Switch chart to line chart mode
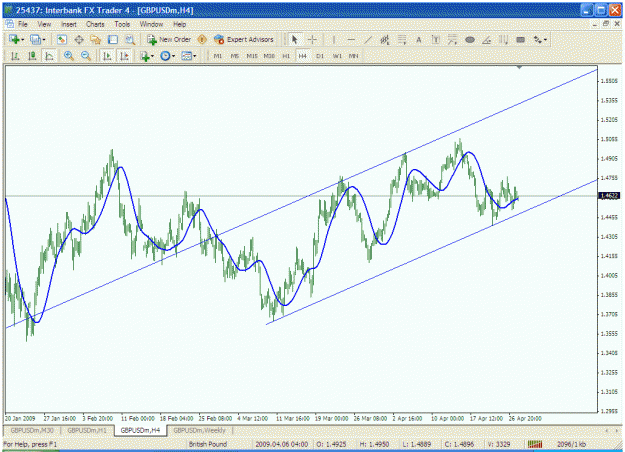Viewport: 625px width, 452px height. click(x=49, y=56)
